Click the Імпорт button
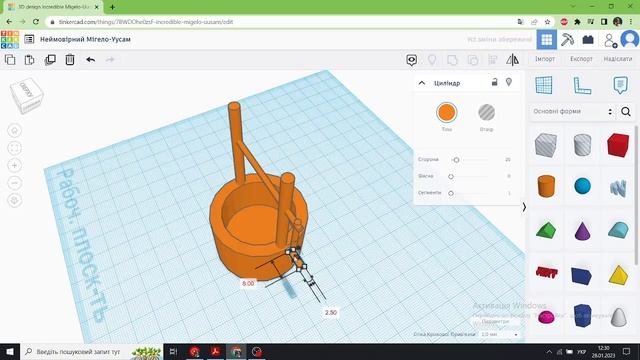This screenshot has height=360, width=640. tap(545, 59)
